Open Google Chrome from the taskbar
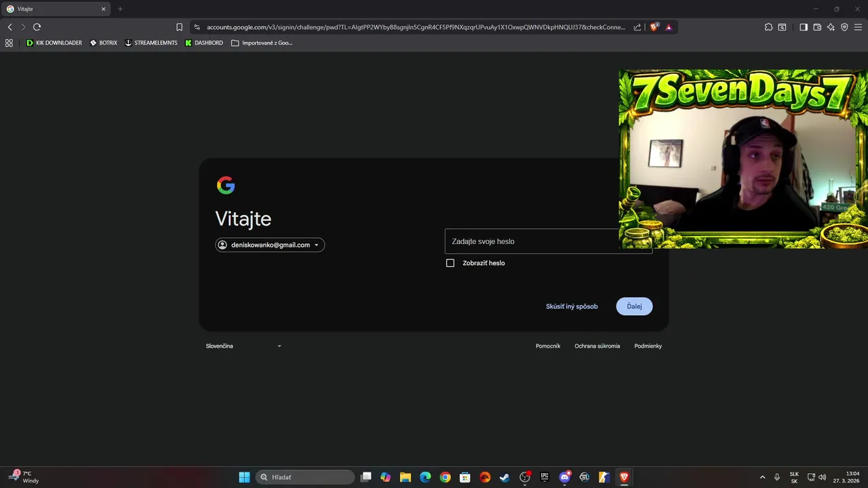The height and width of the screenshot is (488, 868). 445,477
